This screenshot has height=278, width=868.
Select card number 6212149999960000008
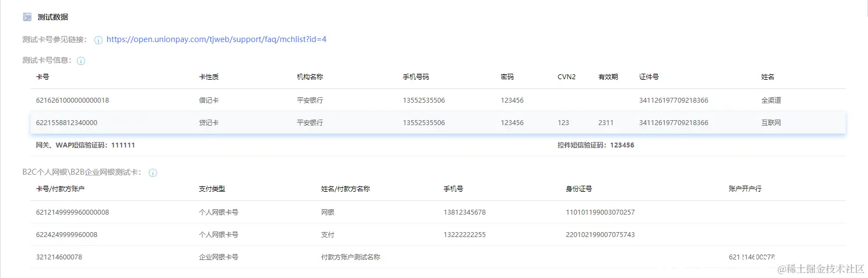(x=73, y=212)
